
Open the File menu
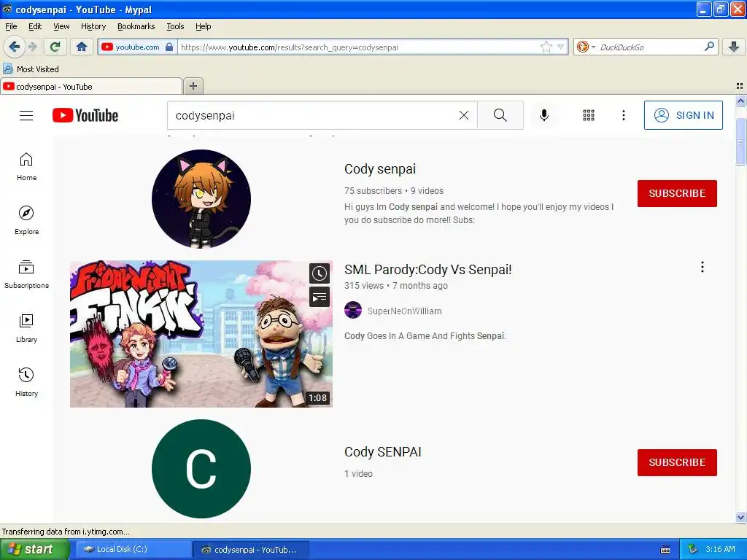tap(11, 26)
